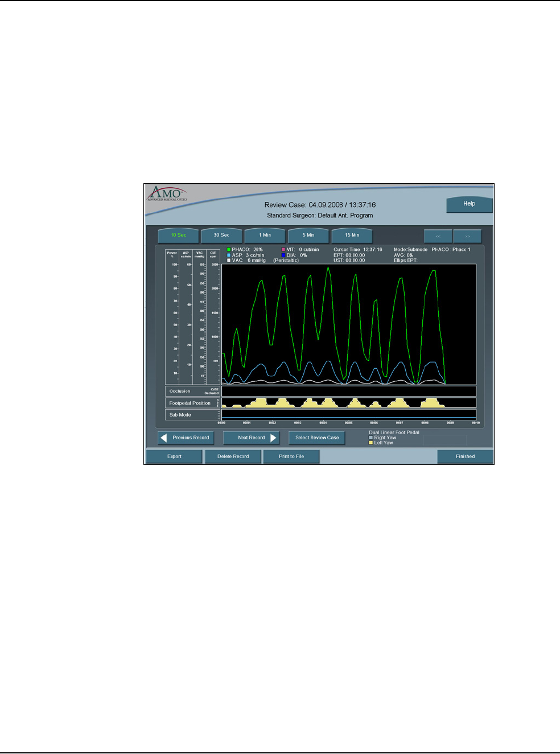Click Print to File button
Screen dimensions: 560x754
pyautogui.click(x=291, y=456)
